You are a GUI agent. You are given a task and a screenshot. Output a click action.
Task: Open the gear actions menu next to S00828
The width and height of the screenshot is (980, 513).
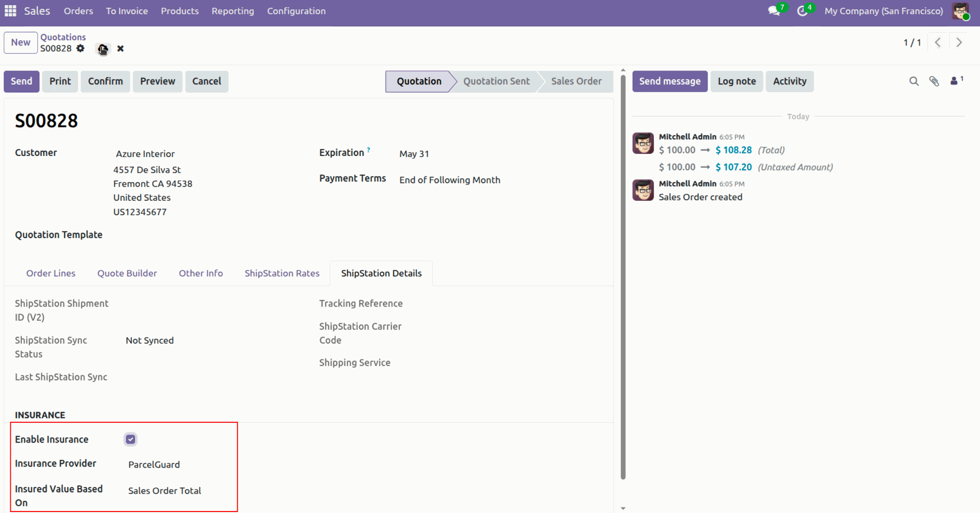81,48
